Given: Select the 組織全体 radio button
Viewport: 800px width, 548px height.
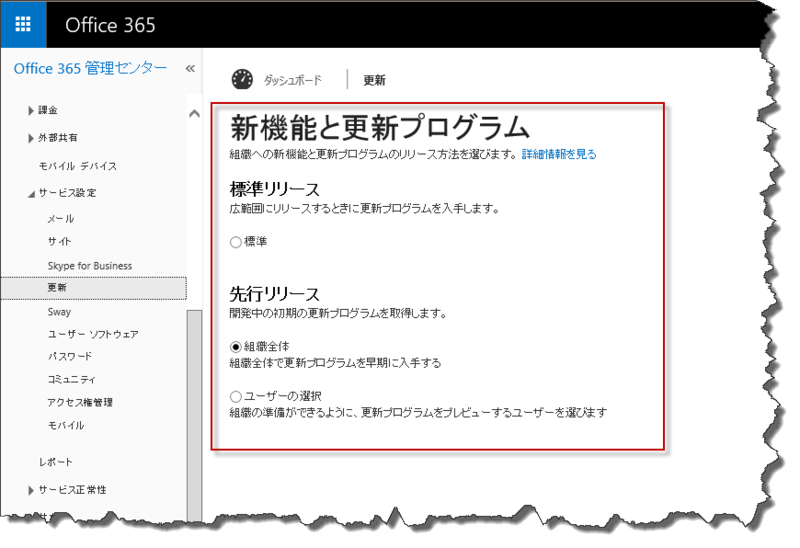Looking at the screenshot, I should click(236, 347).
